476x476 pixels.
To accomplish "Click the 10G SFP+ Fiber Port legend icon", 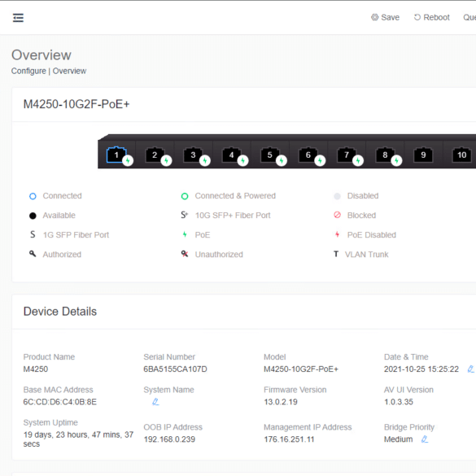I will pyautogui.click(x=184, y=216).
